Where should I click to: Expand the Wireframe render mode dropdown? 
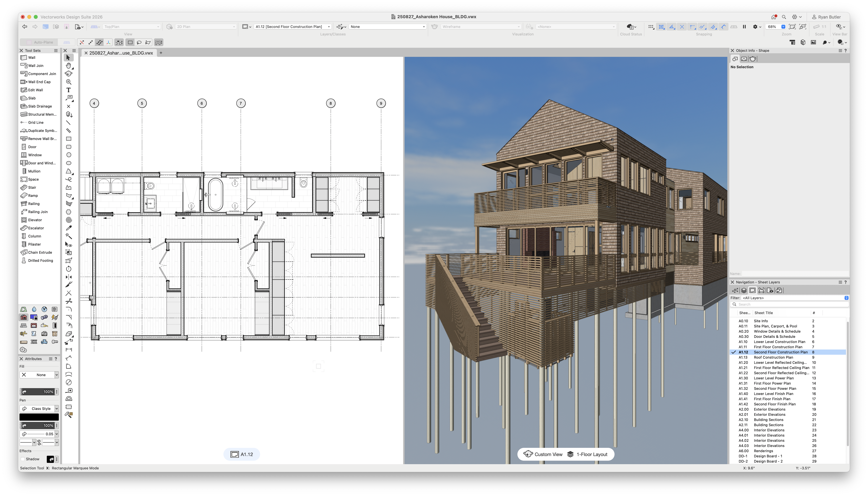pos(481,26)
